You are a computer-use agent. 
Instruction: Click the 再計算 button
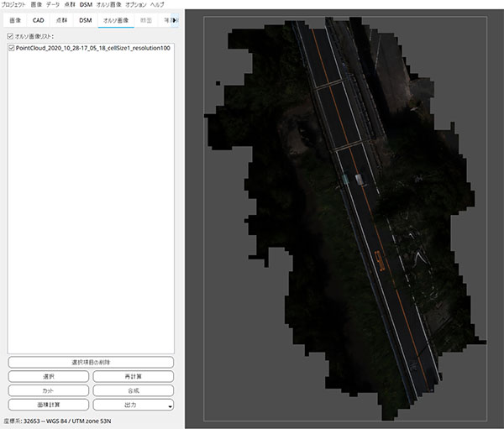click(x=133, y=376)
